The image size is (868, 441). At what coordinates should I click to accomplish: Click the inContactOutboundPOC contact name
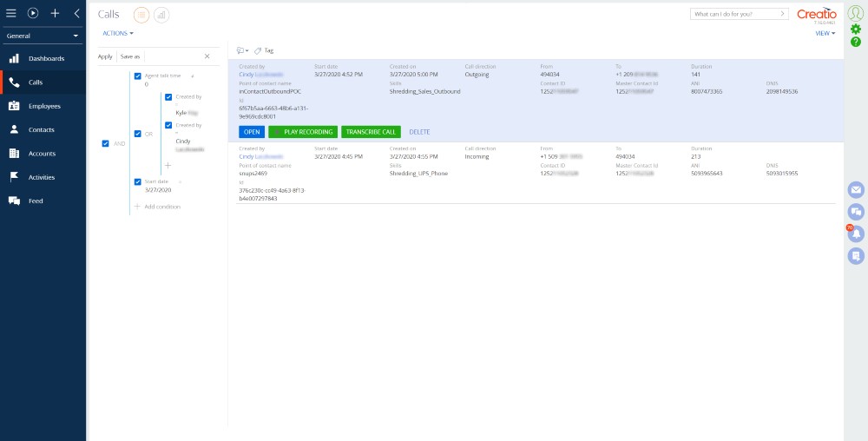(x=270, y=91)
